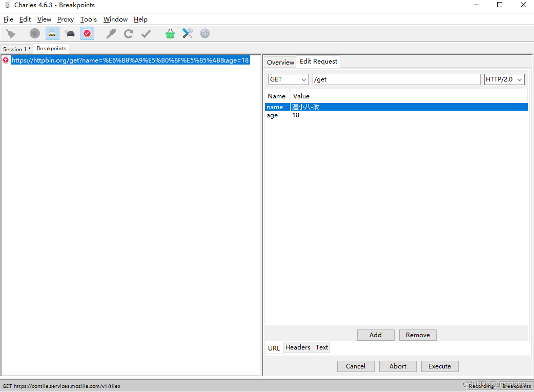
Task: Open the Edit menu
Action: point(25,19)
